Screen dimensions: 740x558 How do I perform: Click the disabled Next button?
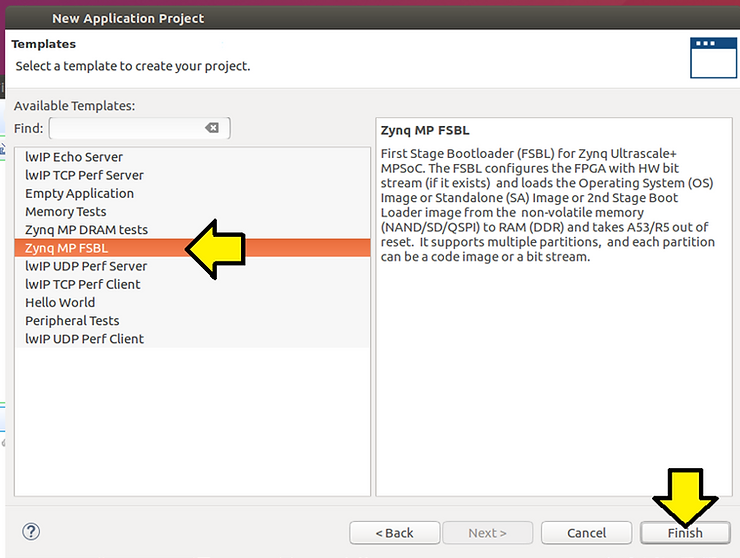point(488,533)
